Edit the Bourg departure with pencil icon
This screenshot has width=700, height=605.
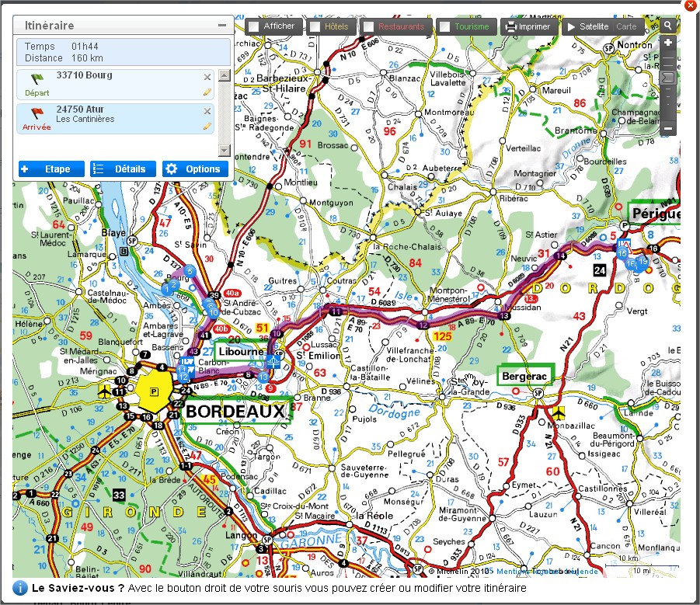(x=207, y=92)
